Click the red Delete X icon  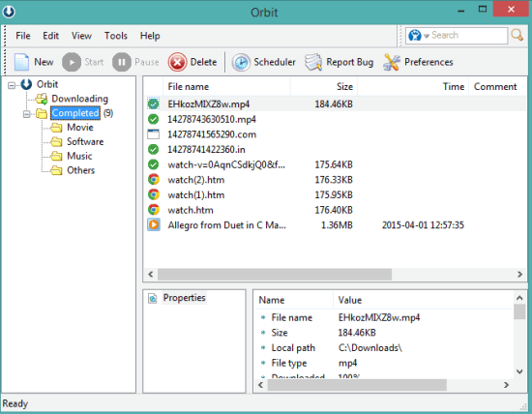177,62
